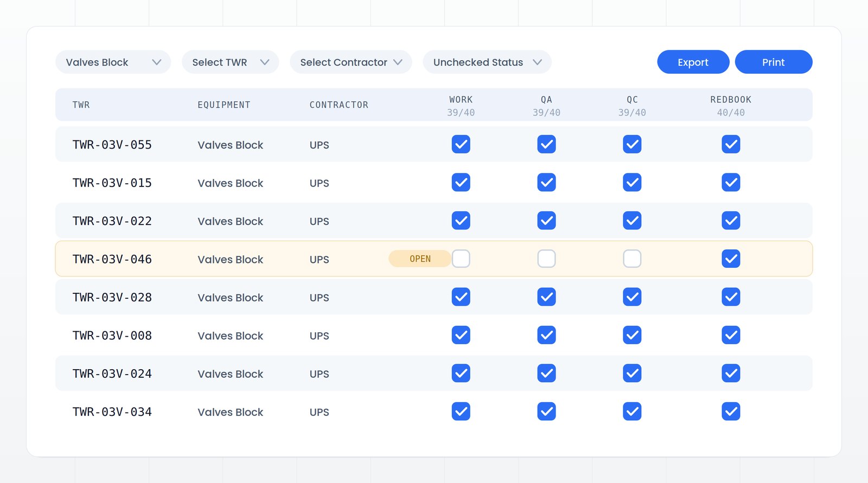Uncheck WORK for TWR-03V-008
This screenshot has width=868, height=483.
[461, 335]
